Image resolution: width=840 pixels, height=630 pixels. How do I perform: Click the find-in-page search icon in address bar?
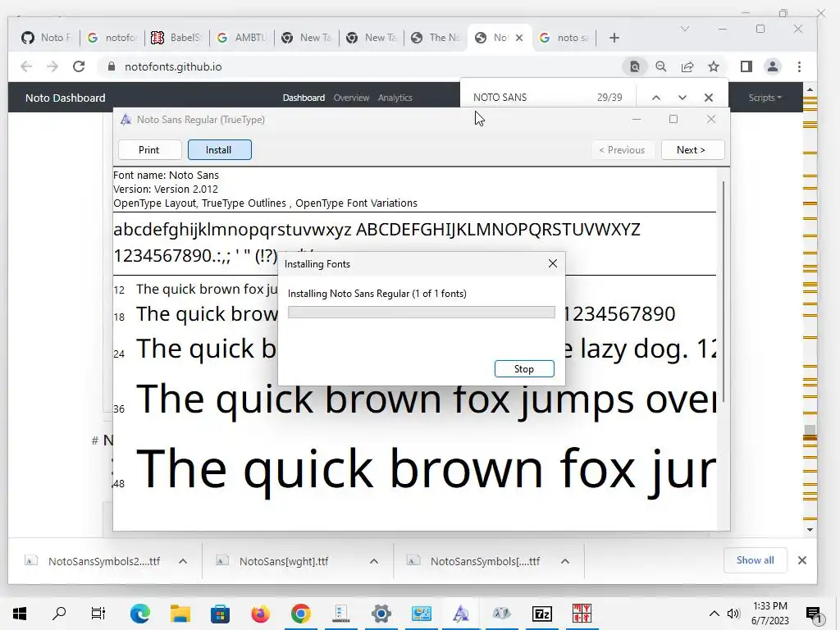point(635,66)
